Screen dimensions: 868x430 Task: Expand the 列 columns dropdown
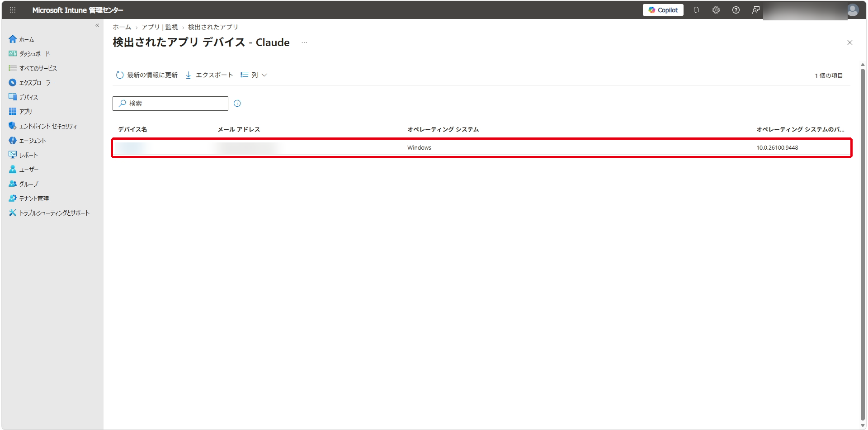pyautogui.click(x=254, y=75)
